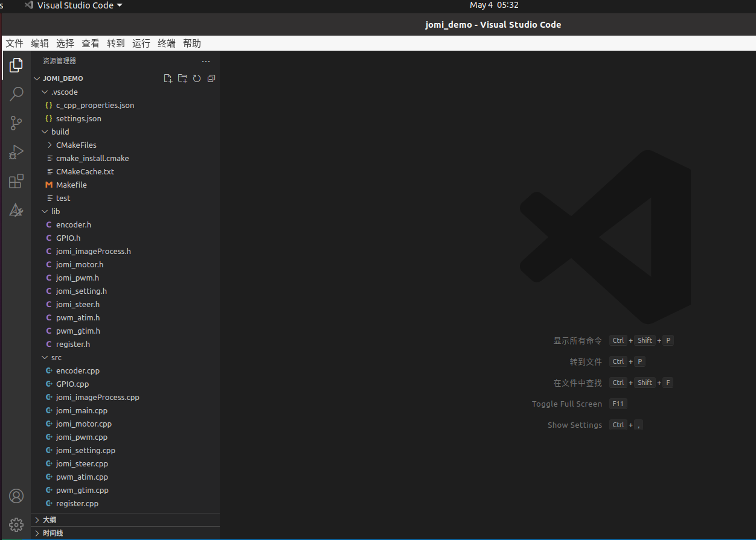The image size is (756, 540).
Task: Refresh the explorer with the refresh icon
Action: pyautogui.click(x=197, y=78)
